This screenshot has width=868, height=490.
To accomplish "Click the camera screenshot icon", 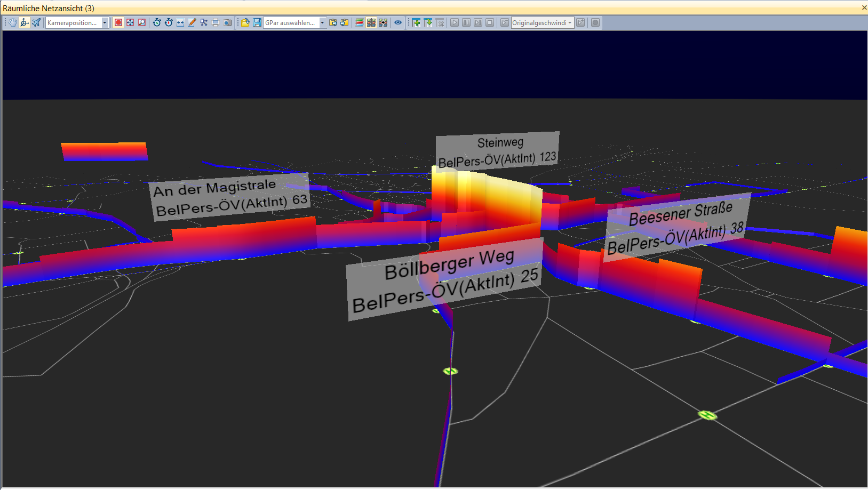I will 227,22.
